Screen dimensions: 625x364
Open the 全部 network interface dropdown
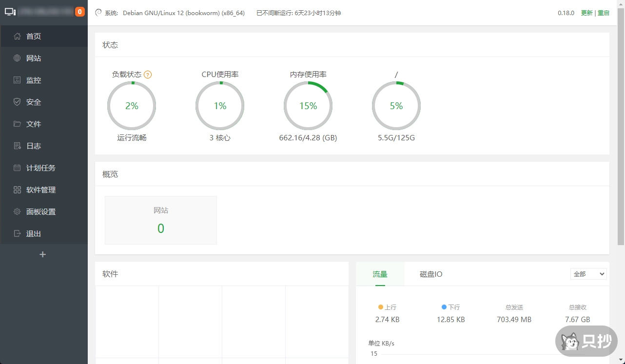pyautogui.click(x=588, y=274)
